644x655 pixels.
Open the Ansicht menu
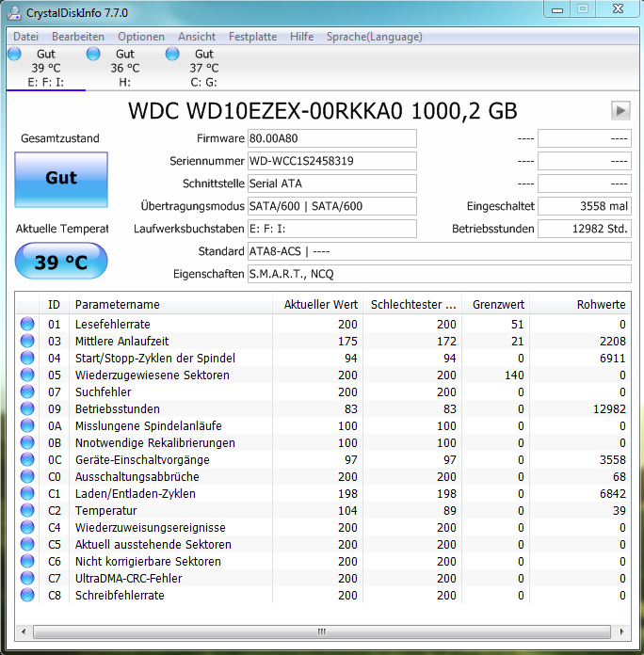(x=197, y=37)
